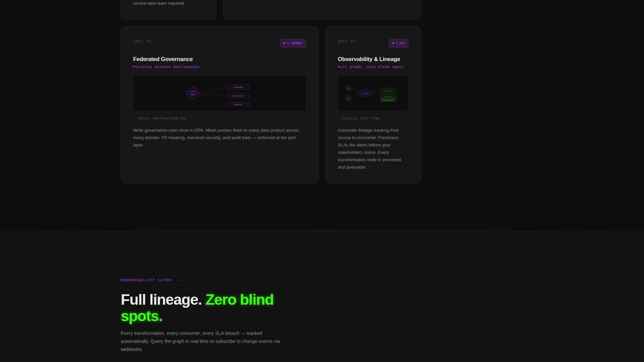Click the '1.8s' sync time badge

tap(398, 43)
